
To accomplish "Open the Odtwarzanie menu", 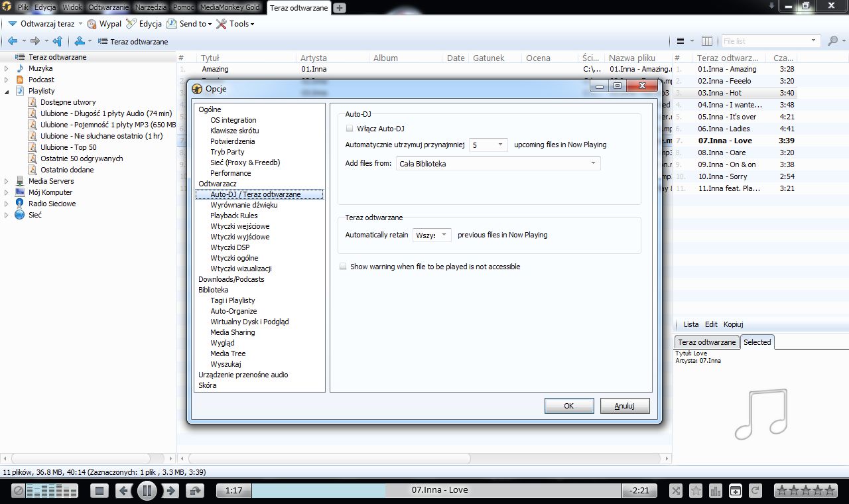I will click(108, 7).
